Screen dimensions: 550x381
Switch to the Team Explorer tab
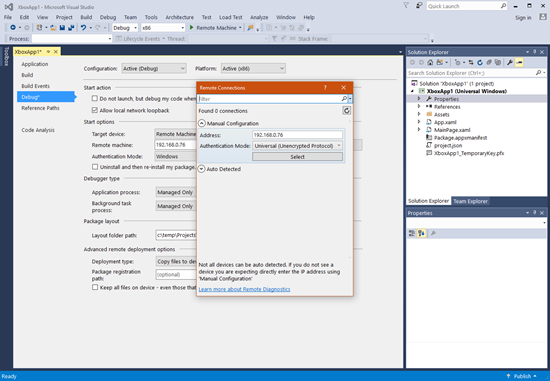(x=470, y=201)
